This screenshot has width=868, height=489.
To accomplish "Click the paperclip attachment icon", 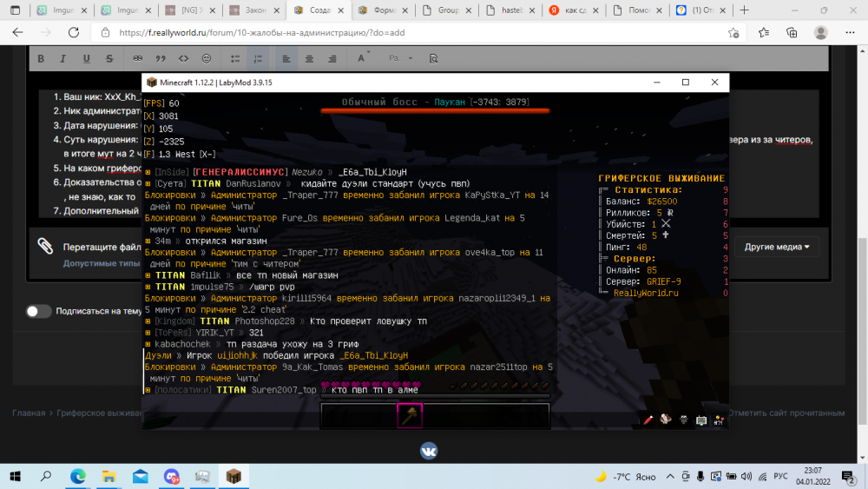I will coord(45,246).
